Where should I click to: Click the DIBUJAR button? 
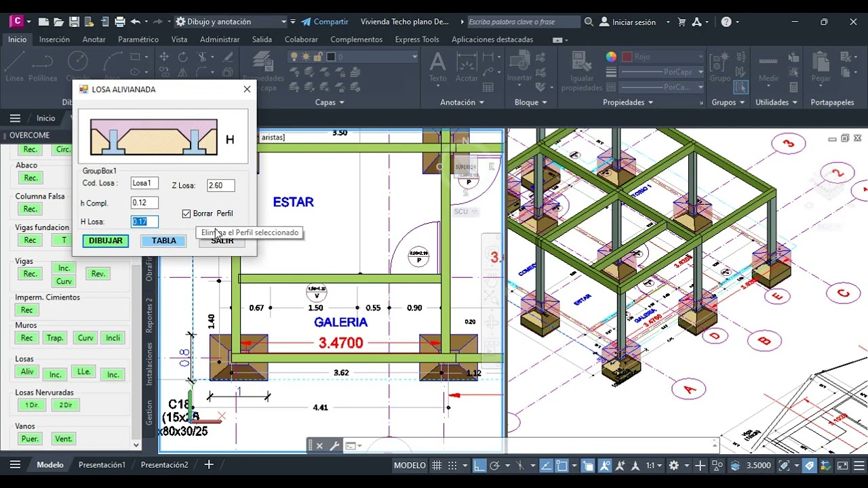click(106, 241)
